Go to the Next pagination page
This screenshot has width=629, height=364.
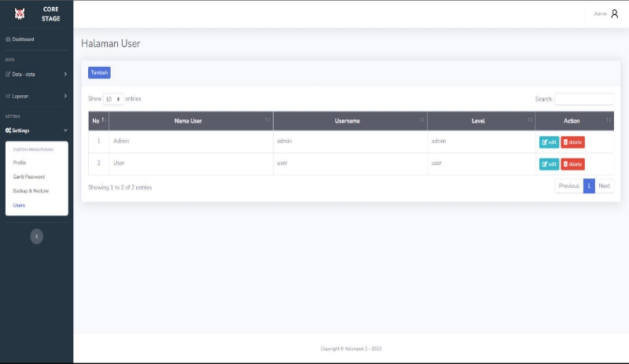604,186
